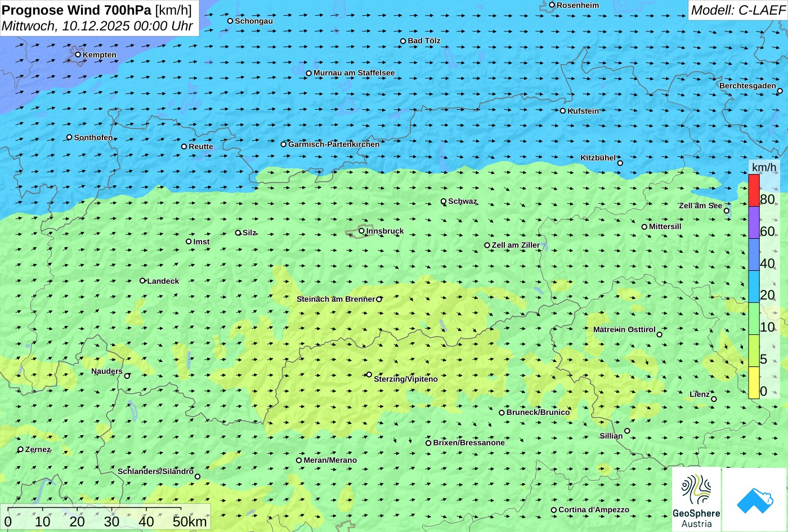
Task: Select the light blue 20–40 legend color
Action: 754,287
